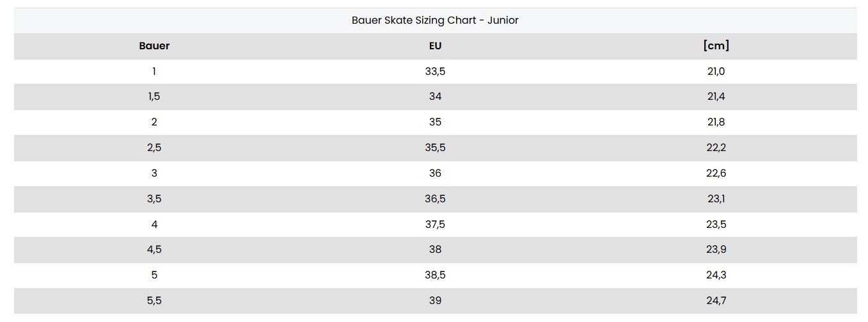
Task: Select Bauer size 4,5 cell
Action: point(154,250)
